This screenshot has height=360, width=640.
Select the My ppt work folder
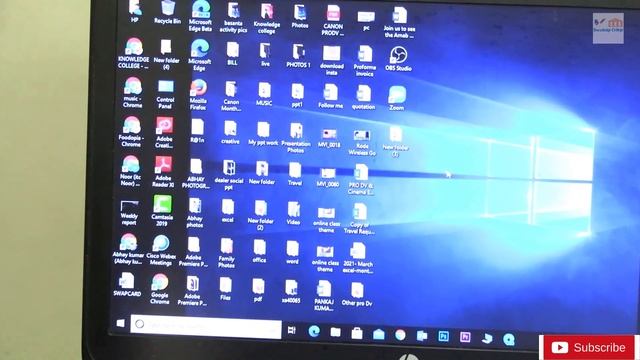pos(263,134)
